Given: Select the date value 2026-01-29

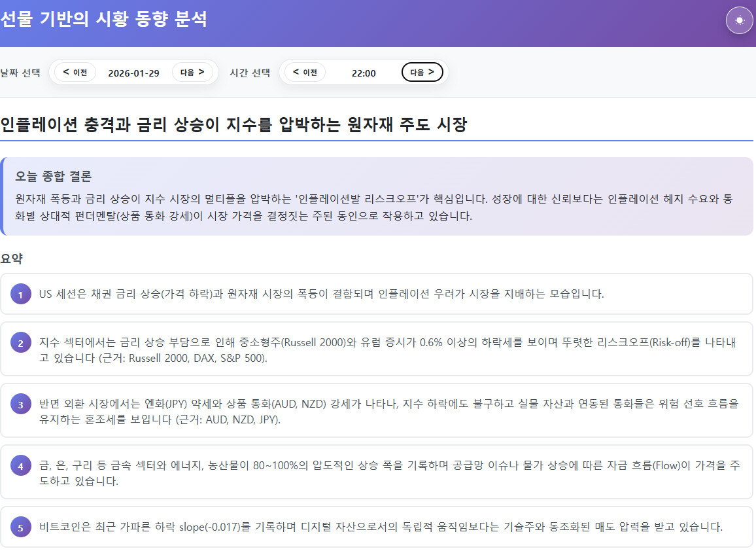Looking at the screenshot, I should coord(133,73).
